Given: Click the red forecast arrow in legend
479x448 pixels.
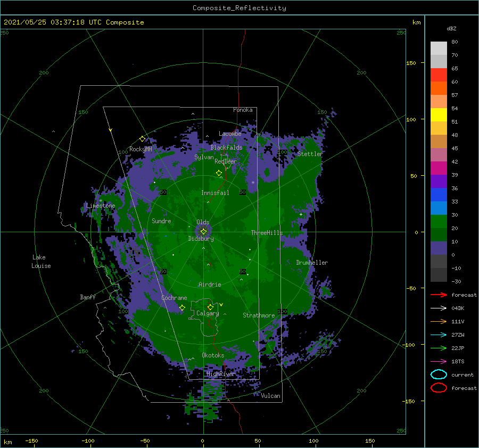Looking at the screenshot, I should (439, 295).
